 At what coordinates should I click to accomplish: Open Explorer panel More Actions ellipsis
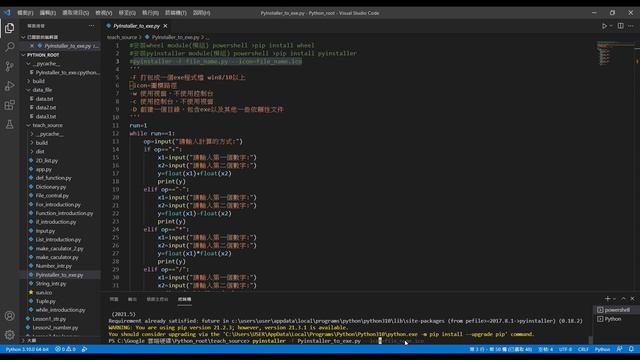(91, 26)
